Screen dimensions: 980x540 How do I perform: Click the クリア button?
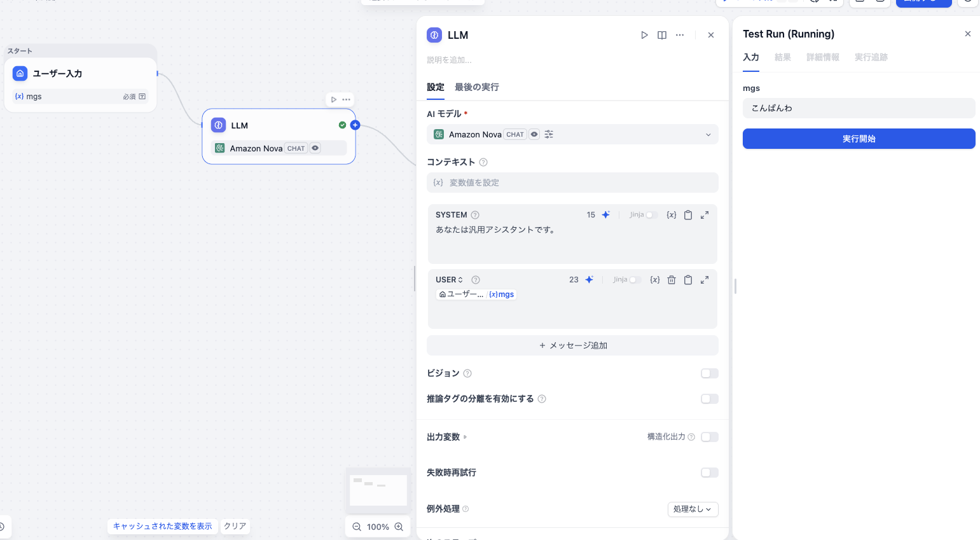pyautogui.click(x=235, y=526)
